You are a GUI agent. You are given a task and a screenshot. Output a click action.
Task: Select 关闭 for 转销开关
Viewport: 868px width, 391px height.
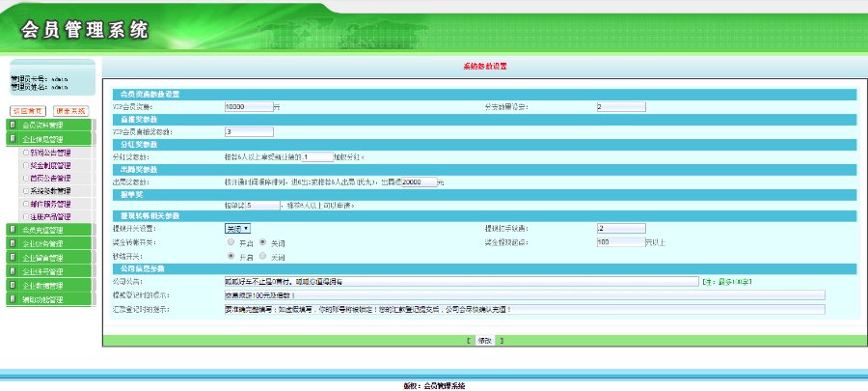[x=264, y=258]
